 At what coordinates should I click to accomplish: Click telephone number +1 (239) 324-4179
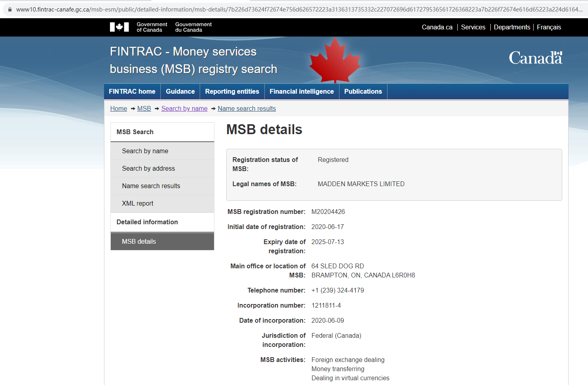(337, 290)
